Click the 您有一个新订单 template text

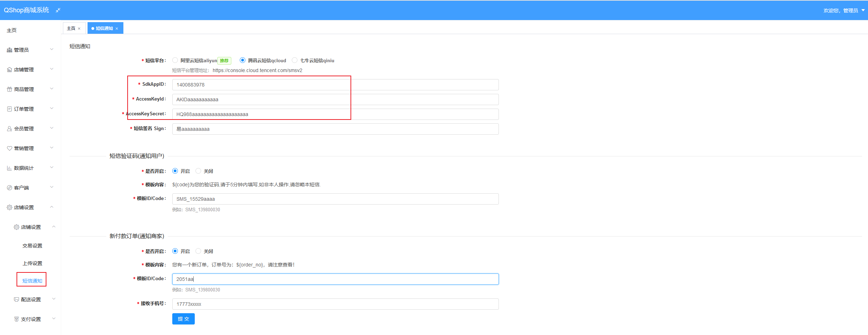[233, 265]
